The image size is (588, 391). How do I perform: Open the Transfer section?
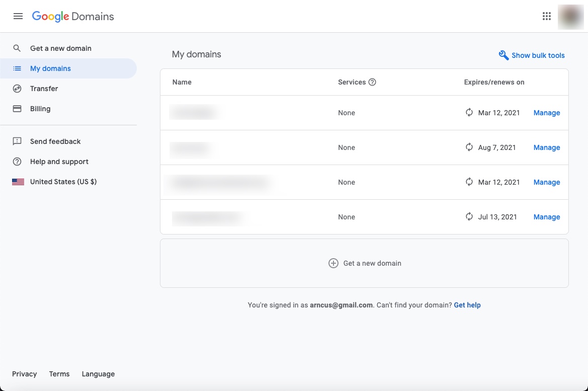coord(44,89)
